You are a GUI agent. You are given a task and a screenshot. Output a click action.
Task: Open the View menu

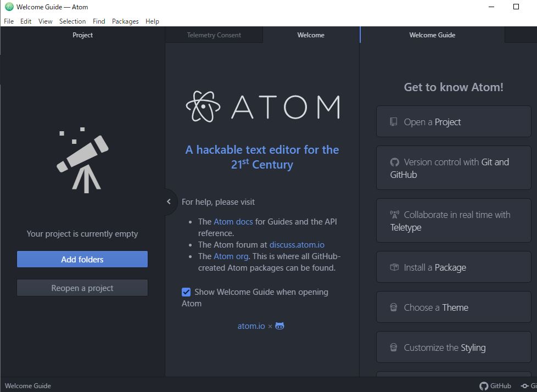tap(45, 21)
